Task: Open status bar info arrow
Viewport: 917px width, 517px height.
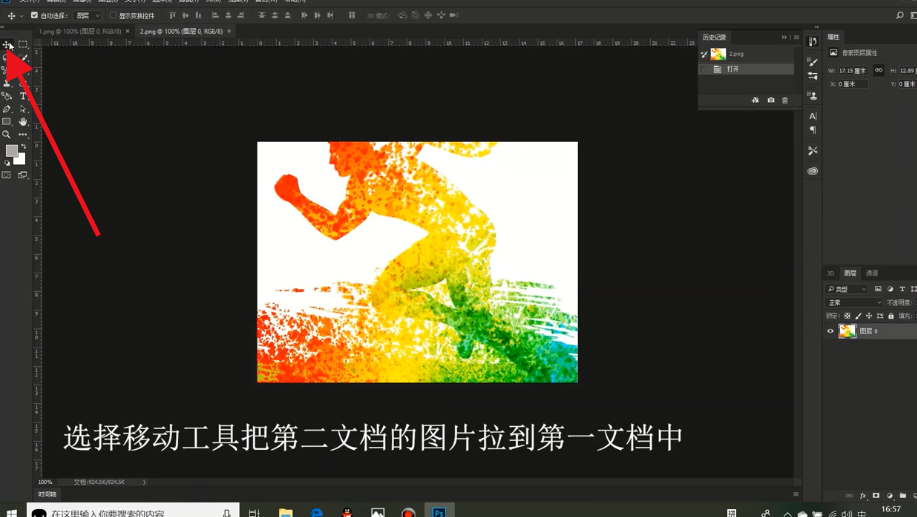Action: tap(144, 482)
